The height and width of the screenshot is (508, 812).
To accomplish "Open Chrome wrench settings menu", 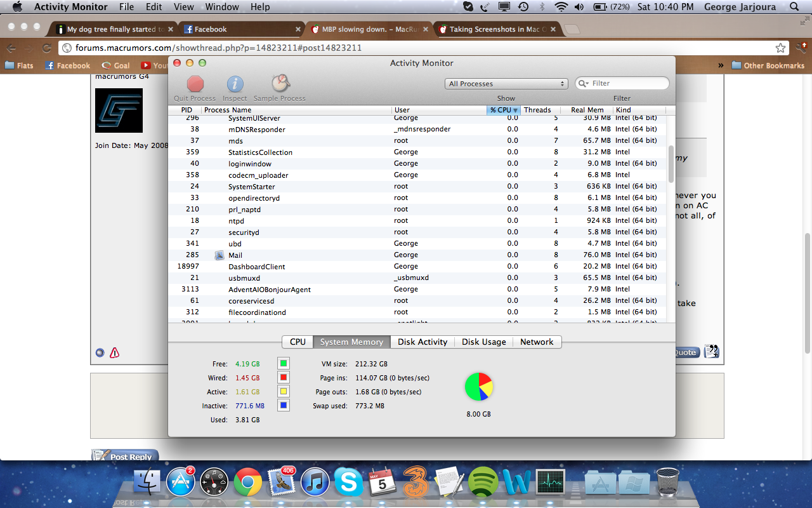I will pyautogui.click(x=801, y=48).
